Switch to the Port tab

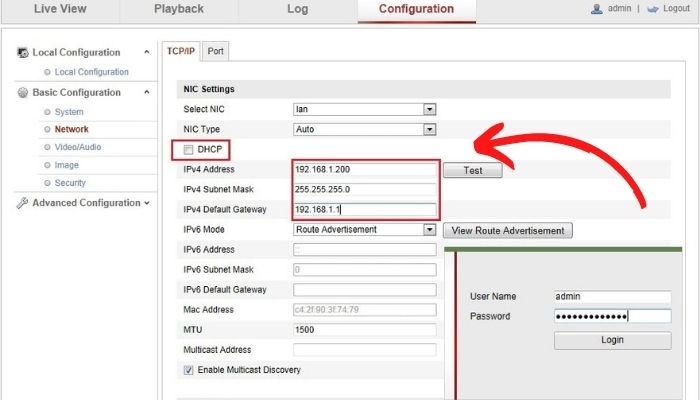[x=216, y=51]
